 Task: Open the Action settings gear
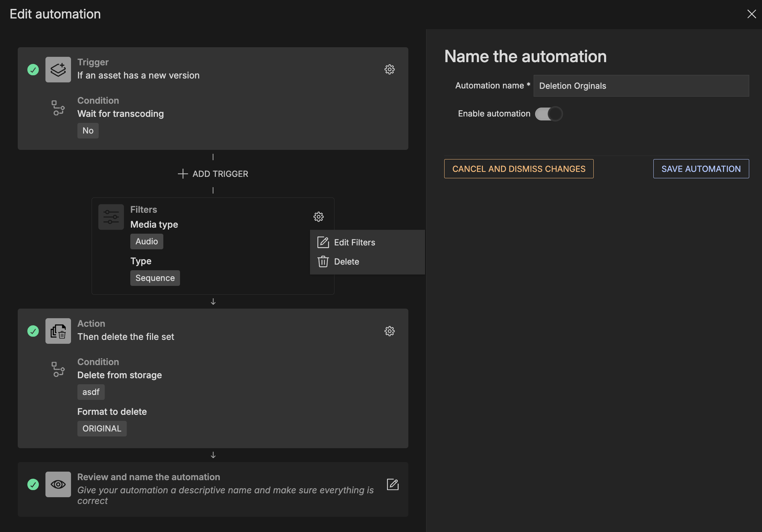(x=390, y=331)
